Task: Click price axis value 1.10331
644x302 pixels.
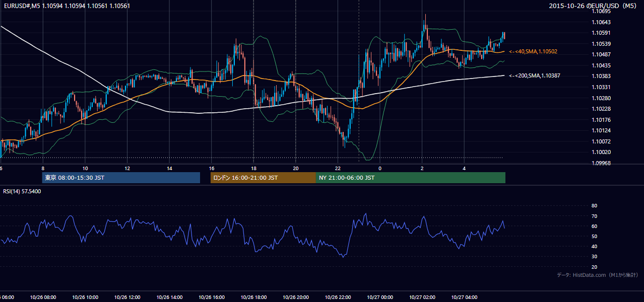Action: [x=601, y=87]
